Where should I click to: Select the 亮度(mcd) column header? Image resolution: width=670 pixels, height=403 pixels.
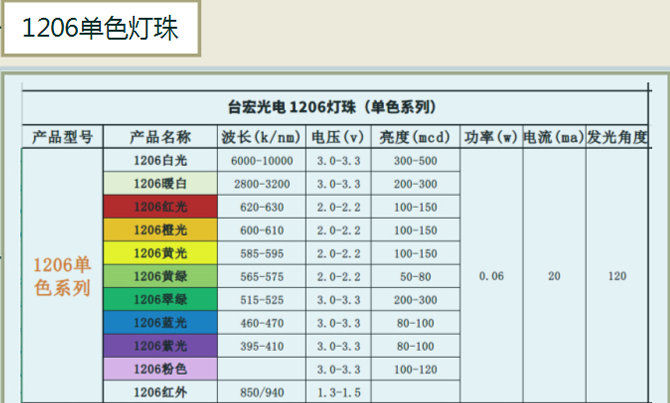415,137
